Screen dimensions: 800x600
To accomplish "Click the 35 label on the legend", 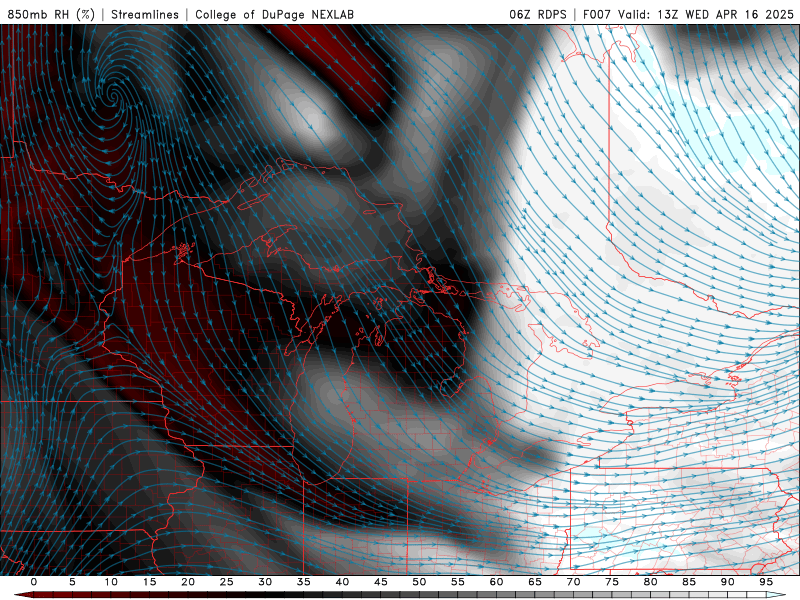I will (304, 582).
